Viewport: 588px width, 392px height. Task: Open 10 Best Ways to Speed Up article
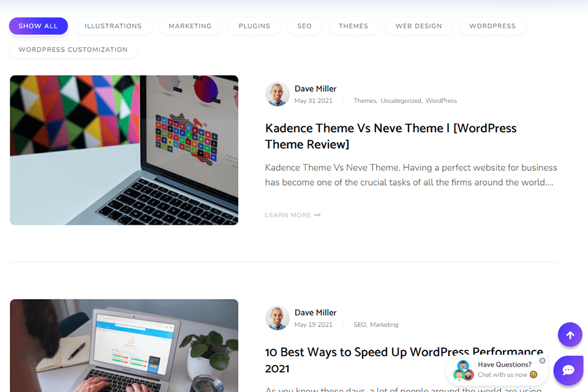click(404, 360)
